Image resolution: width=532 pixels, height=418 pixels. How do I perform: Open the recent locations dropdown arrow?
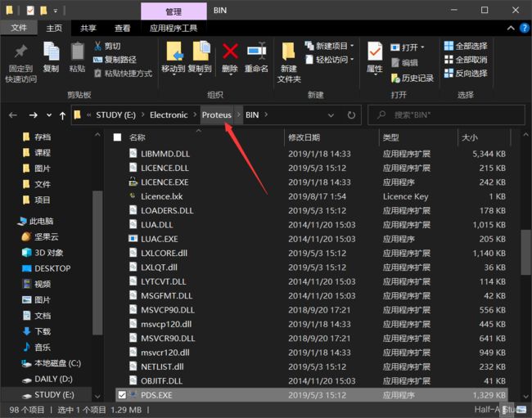pyautogui.click(x=49, y=115)
